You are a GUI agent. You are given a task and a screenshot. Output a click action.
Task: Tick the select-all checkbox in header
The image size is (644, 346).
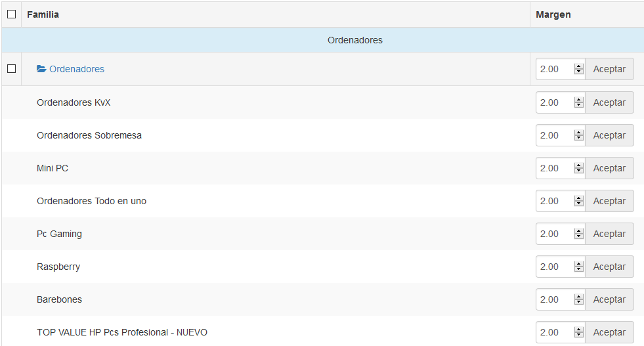11,14
